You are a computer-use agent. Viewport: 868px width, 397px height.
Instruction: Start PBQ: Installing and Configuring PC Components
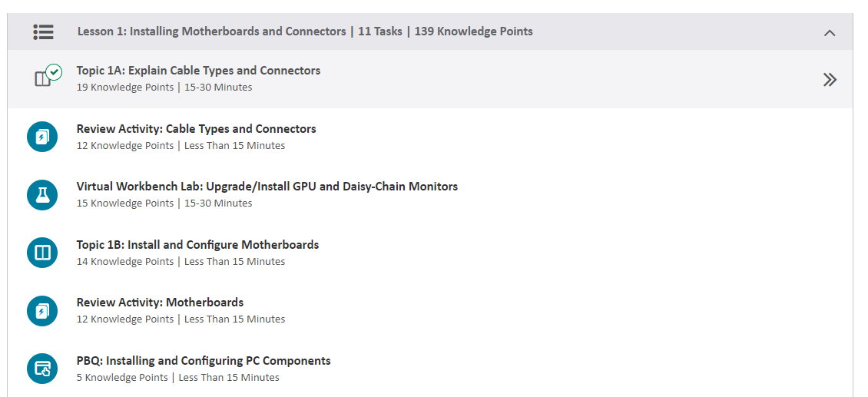pyautogui.click(x=203, y=360)
